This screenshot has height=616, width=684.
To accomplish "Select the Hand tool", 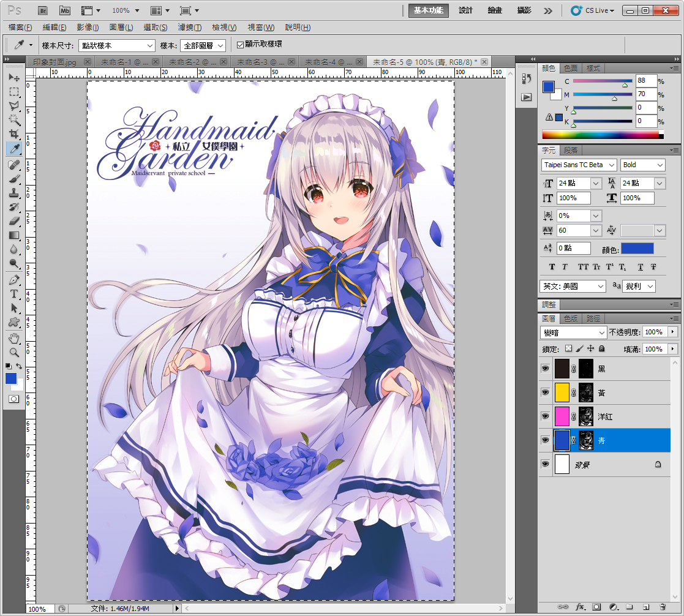I will tap(14, 338).
